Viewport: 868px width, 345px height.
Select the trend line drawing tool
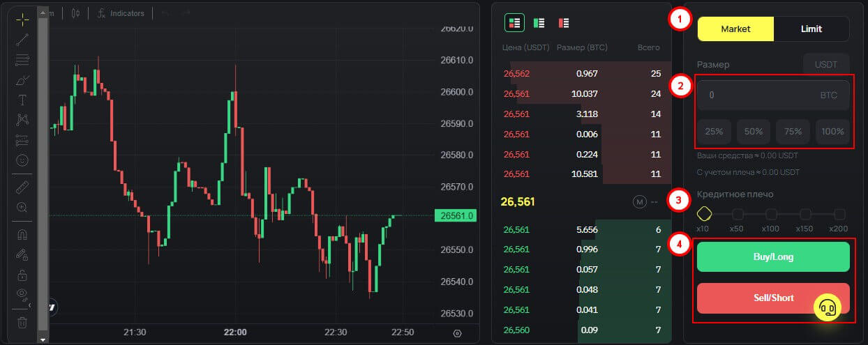click(x=22, y=40)
